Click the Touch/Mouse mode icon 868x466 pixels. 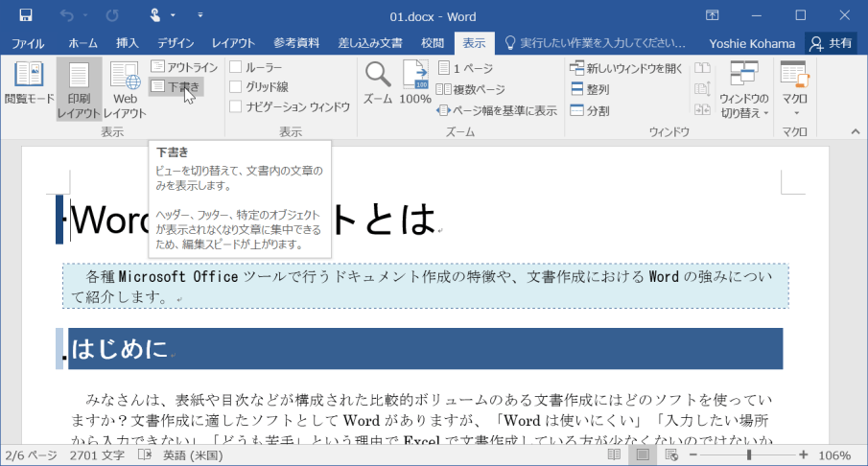(155, 15)
